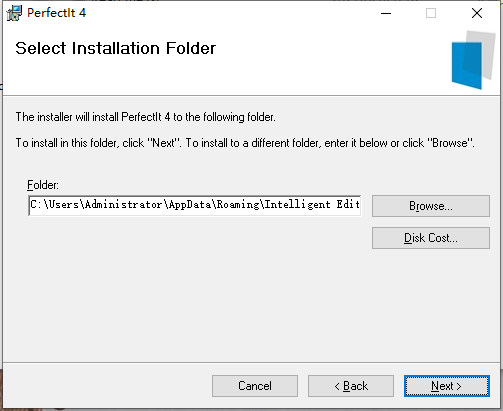Image resolution: width=503 pixels, height=411 pixels.
Task: Click the To install in this folder instruction
Action: [x=245, y=143]
